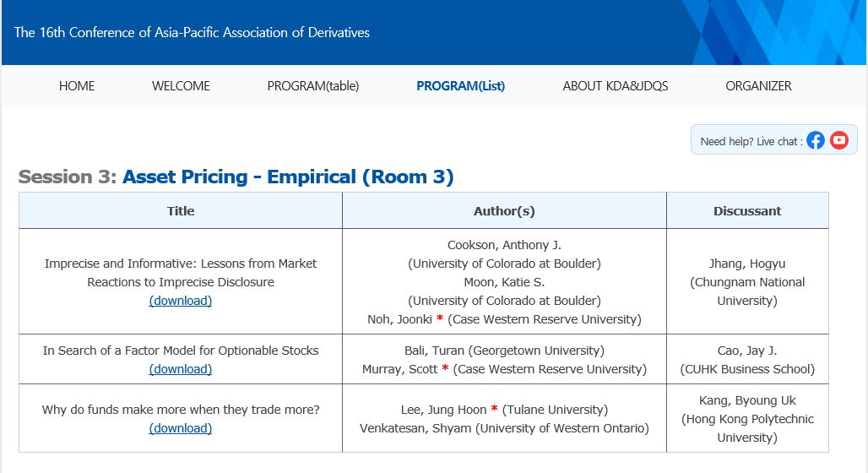Go to the HOME menu item

point(77,86)
